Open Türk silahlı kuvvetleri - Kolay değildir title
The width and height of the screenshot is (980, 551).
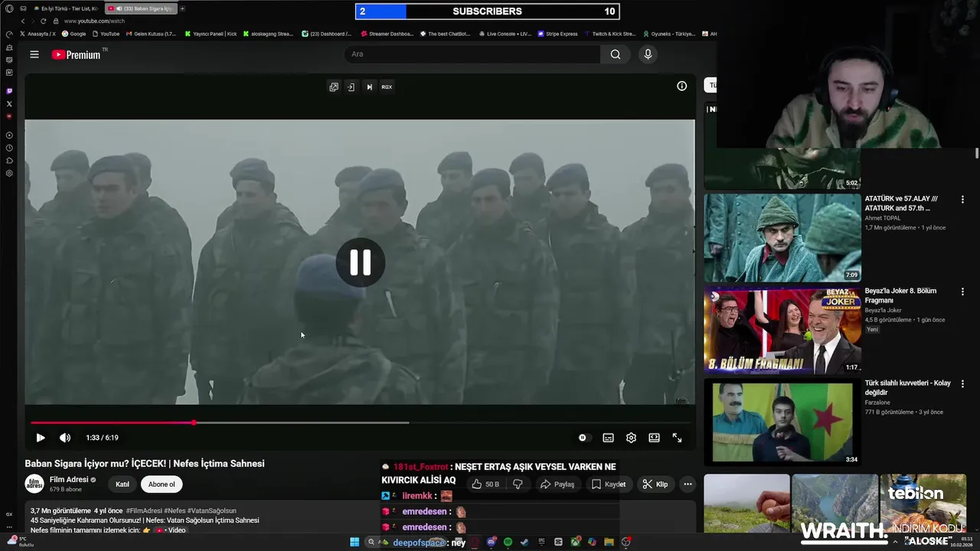click(908, 388)
